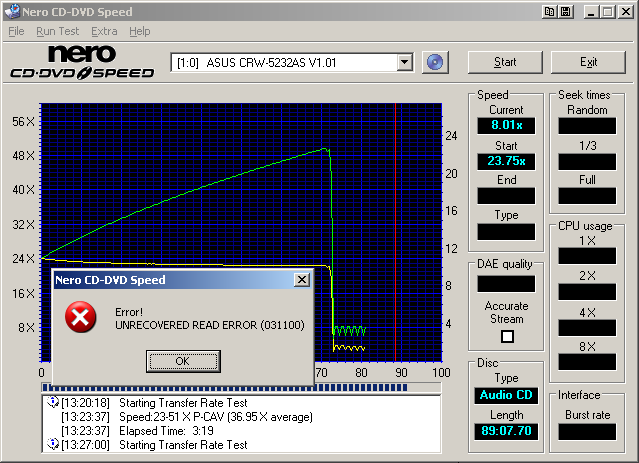Click the empty CPU usage 2X field
Image resolution: width=639 pixels, height=463 pixels.
point(587,292)
